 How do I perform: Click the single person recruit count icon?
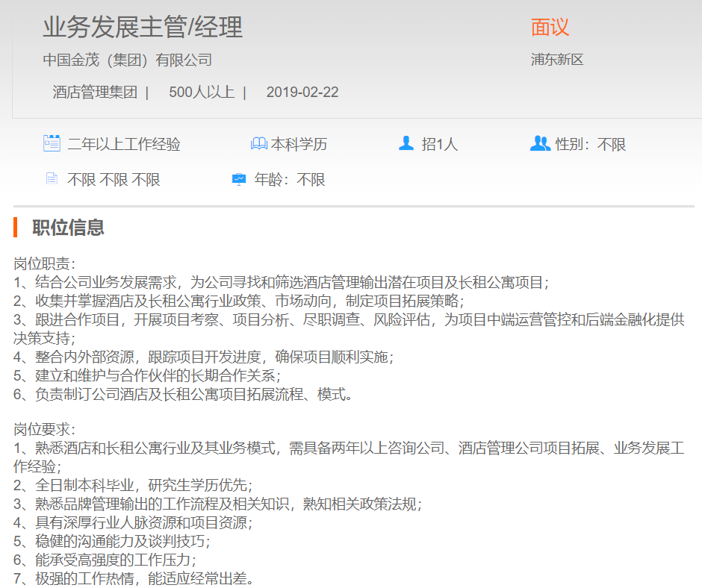point(406,143)
